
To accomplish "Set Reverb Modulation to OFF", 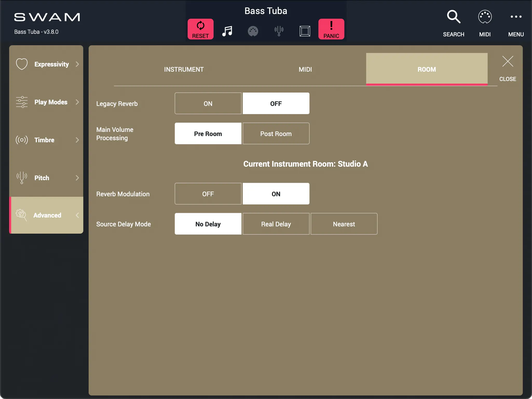I will tap(208, 194).
